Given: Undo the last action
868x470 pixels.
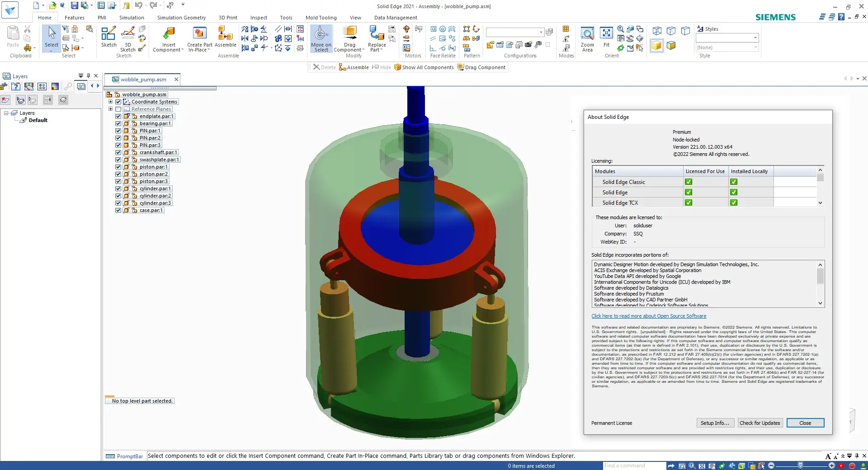Looking at the screenshot, I should tap(138, 5).
